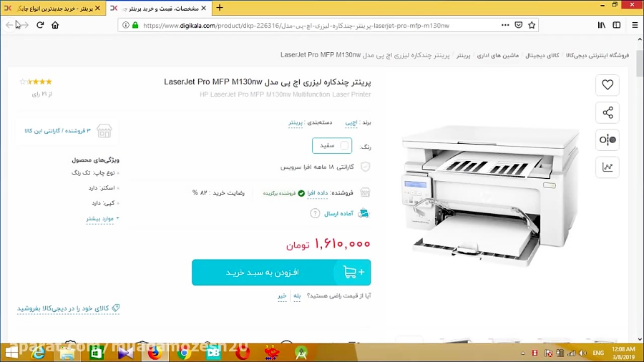644x362 pixels.
Task: Answer خیر to price satisfaction question
Action: [x=282, y=295]
